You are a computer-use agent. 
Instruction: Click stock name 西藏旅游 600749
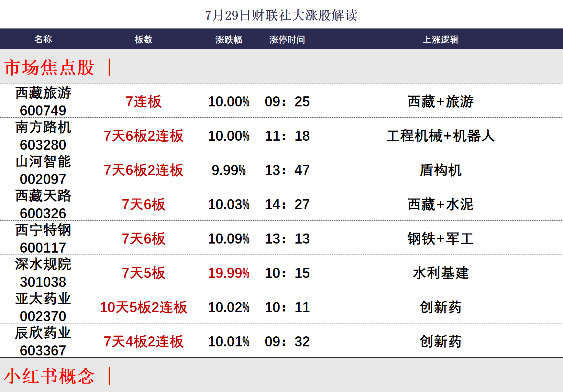tap(43, 102)
